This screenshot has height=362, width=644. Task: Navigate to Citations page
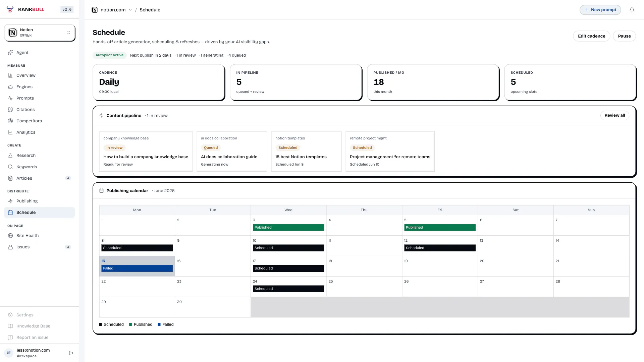[x=39, y=110]
